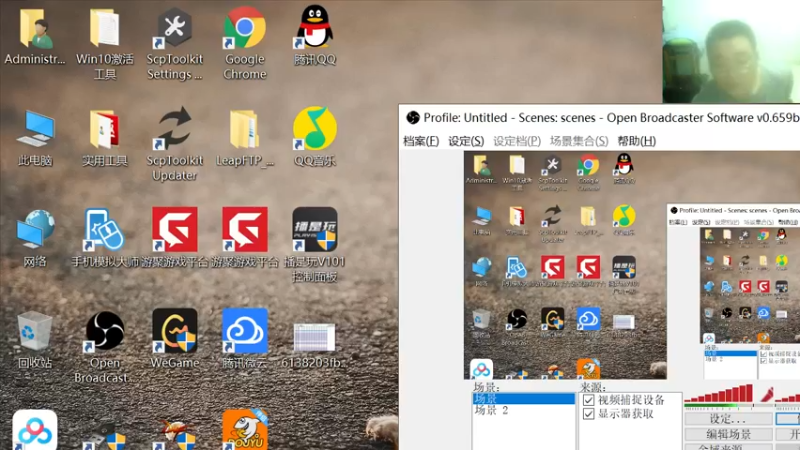The image size is (800, 450).
Task: Open 播星玩V101控制面板 desktop shortcut
Action: 315,245
